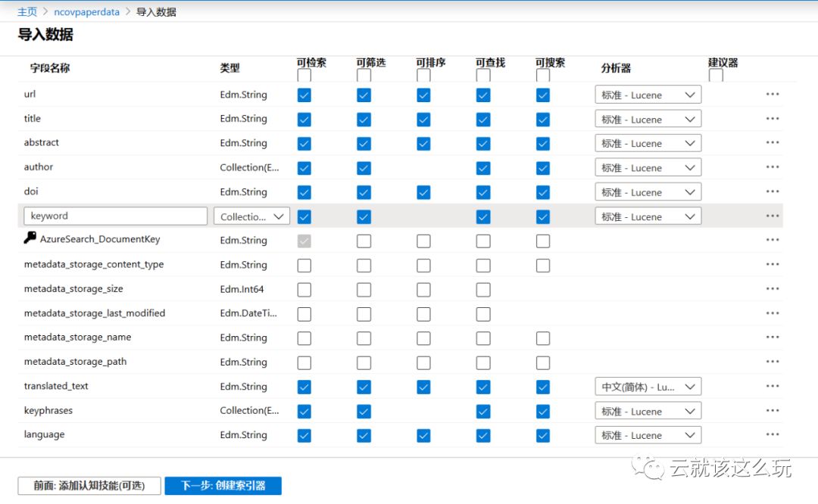Open ellipsis menu for metadata_storage_size row

[772, 289]
